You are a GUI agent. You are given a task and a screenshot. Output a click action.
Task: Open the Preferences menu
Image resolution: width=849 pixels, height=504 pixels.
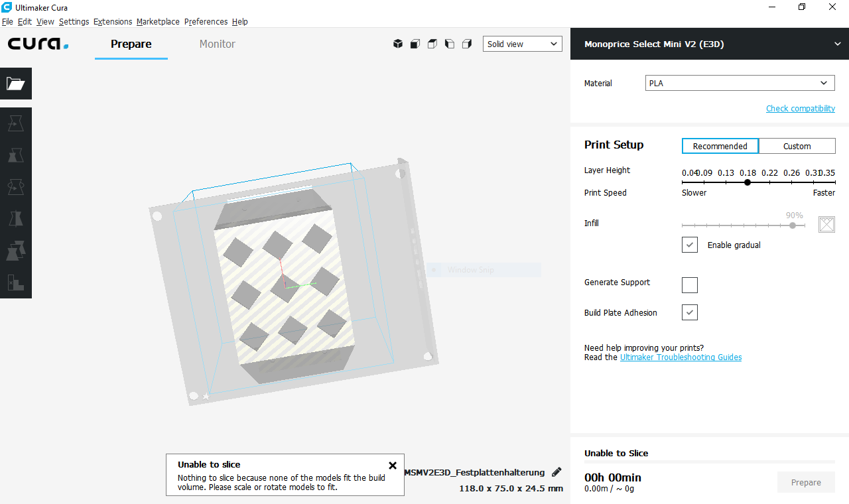[206, 21]
